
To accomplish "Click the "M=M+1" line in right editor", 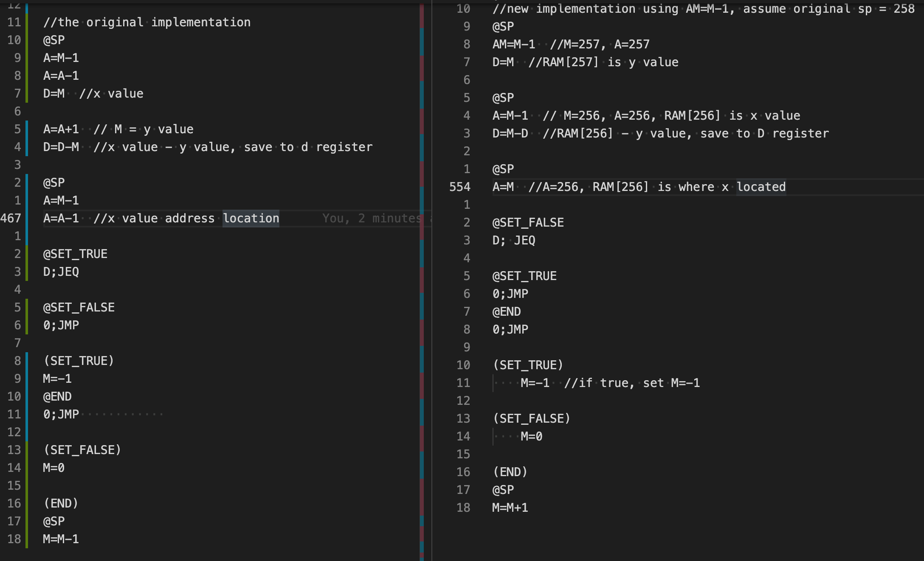I will coord(510,508).
